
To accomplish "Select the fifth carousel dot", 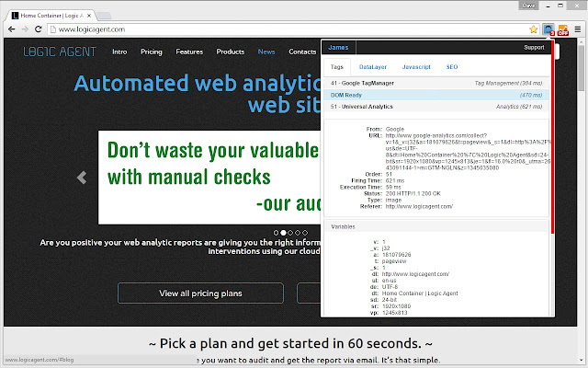I will point(305,233).
